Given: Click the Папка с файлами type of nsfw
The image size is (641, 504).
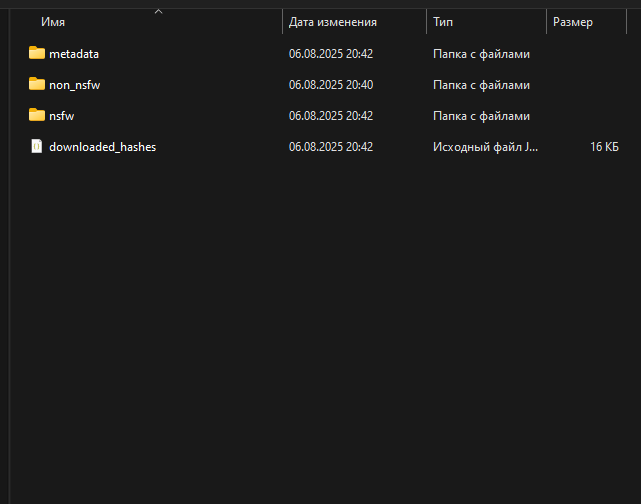Looking at the screenshot, I should click(481, 116).
